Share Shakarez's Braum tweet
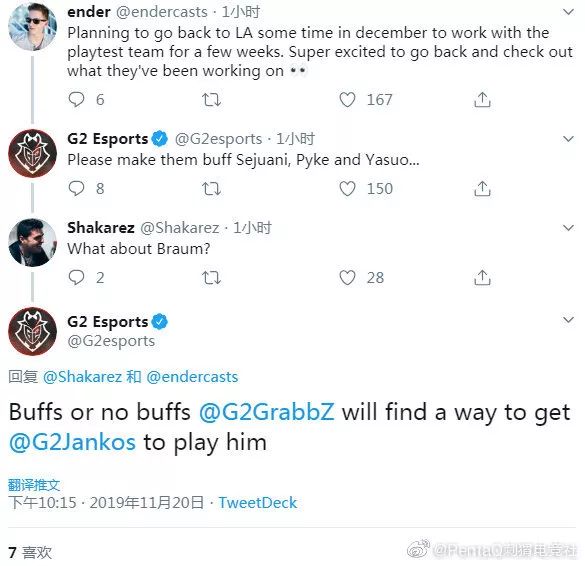 click(482, 278)
